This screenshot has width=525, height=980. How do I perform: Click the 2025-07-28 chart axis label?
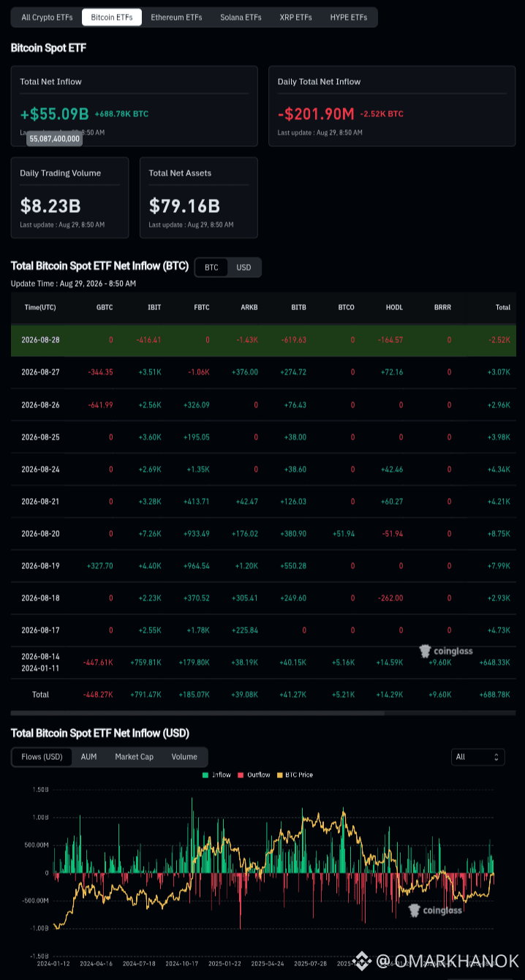click(311, 964)
